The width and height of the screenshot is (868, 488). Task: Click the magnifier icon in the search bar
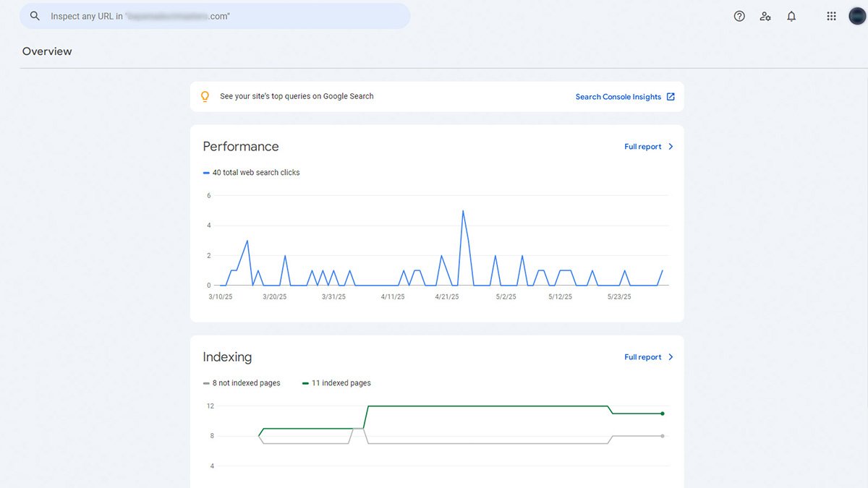(x=35, y=16)
